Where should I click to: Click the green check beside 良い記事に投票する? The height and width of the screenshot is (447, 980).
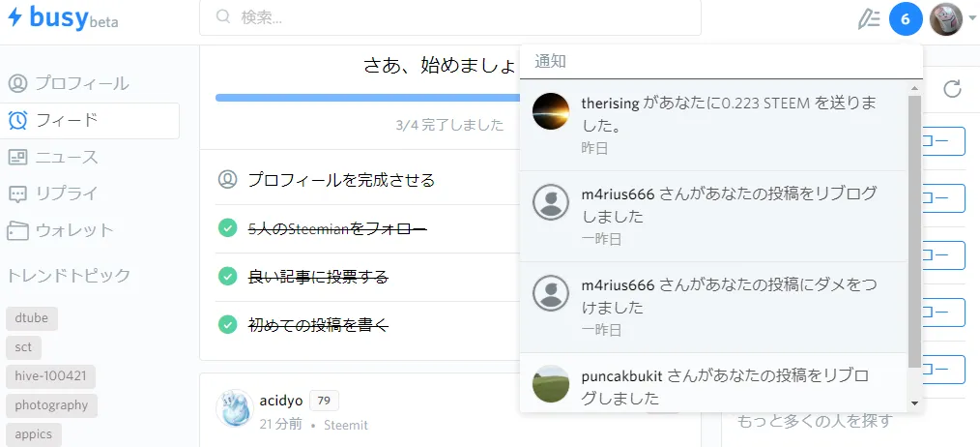[228, 277]
